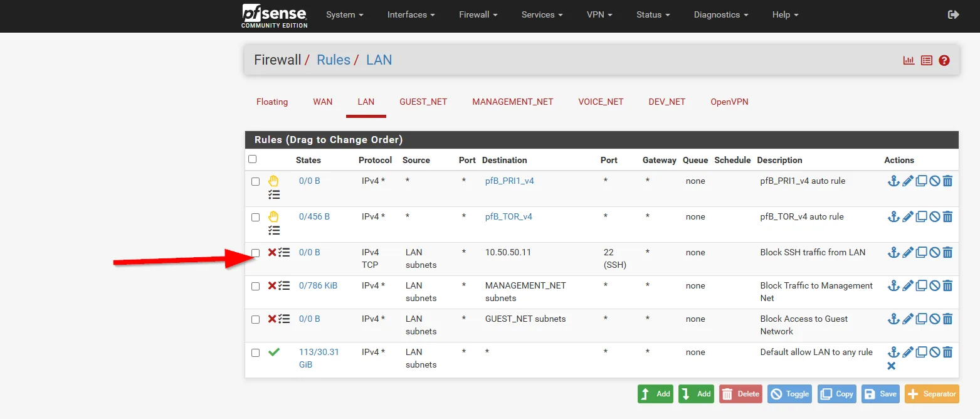Viewport: 980px width, 419px height.
Task: Click the red help question mark icon
Action: (944, 60)
